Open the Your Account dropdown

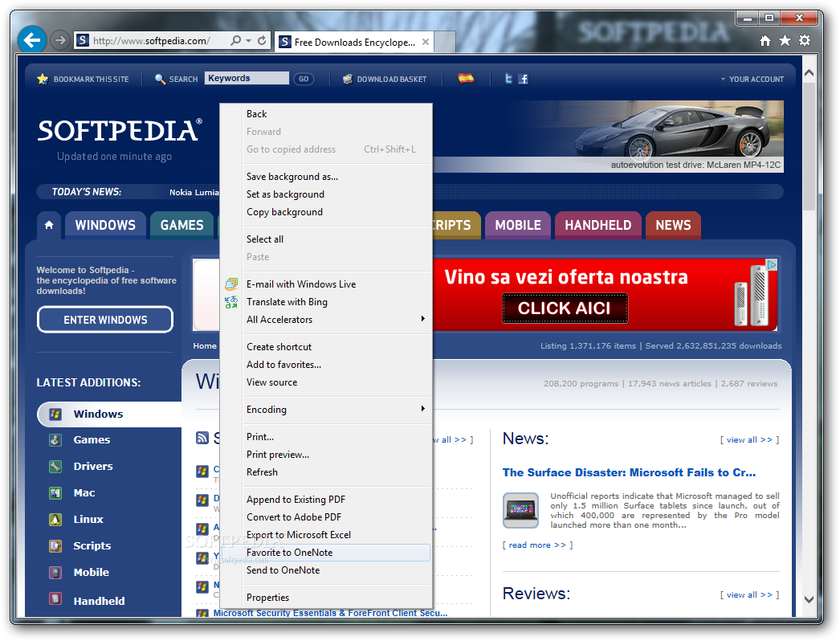pos(752,80)
